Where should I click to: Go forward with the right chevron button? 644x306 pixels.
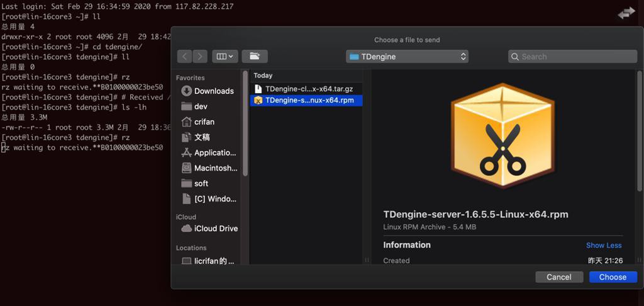[199, 56]
